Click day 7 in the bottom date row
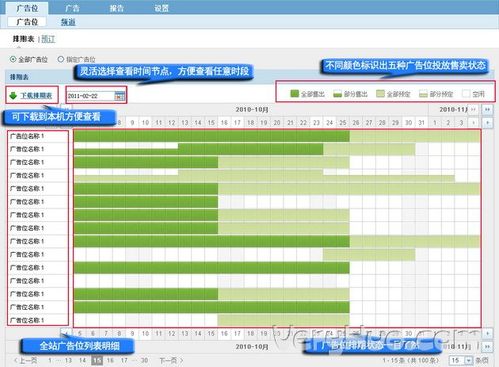This screenshot has height=367, width=499. pos(106,333)
